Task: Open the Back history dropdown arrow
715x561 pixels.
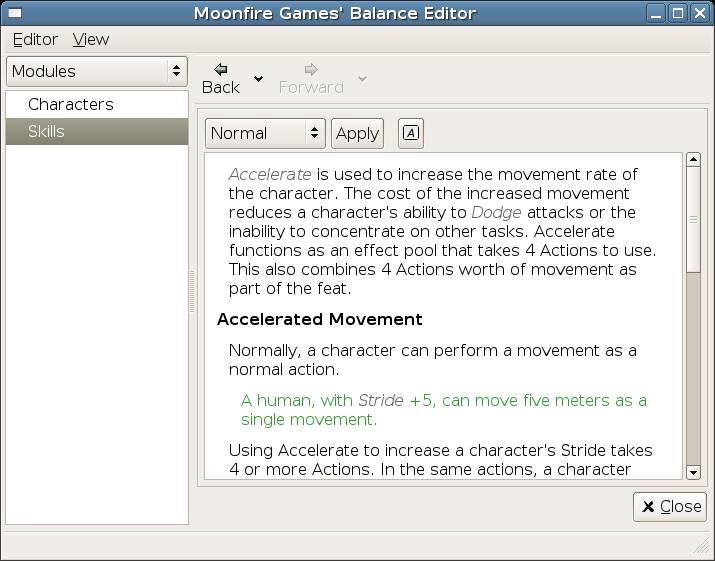Action: coord(258,79)
